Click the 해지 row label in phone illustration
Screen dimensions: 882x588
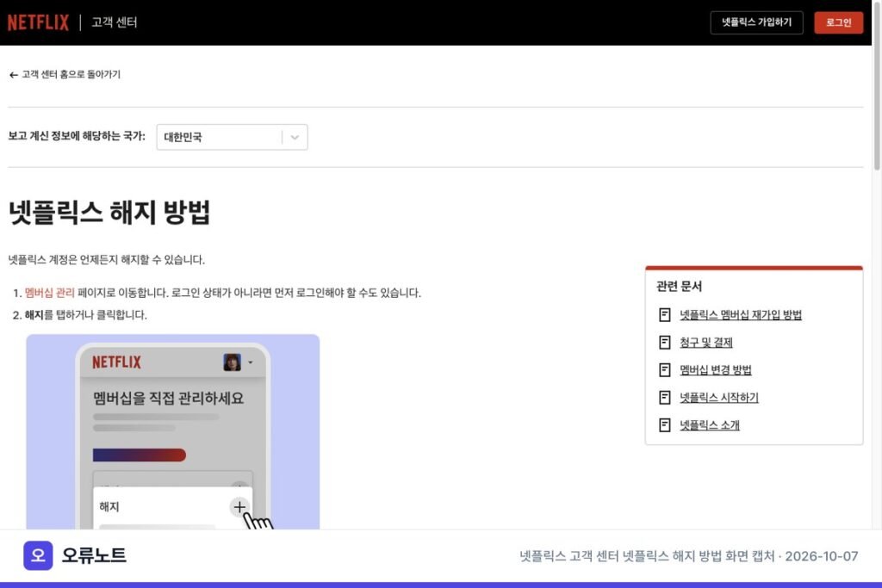pyautogui.click(x=109, y=507)
